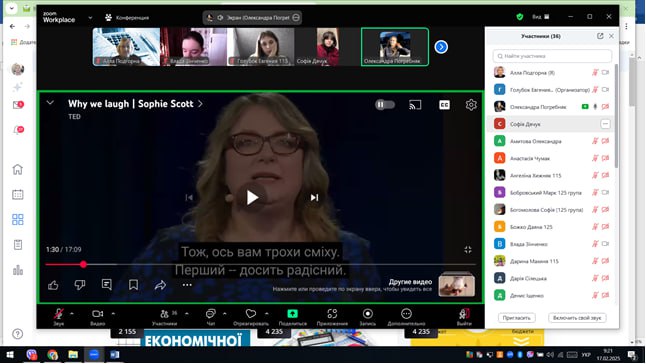Image resolution: width=646 pixels, height=364 pixels.
Task: Expand audio options arrow next to microphone
Action: [72, 314]
